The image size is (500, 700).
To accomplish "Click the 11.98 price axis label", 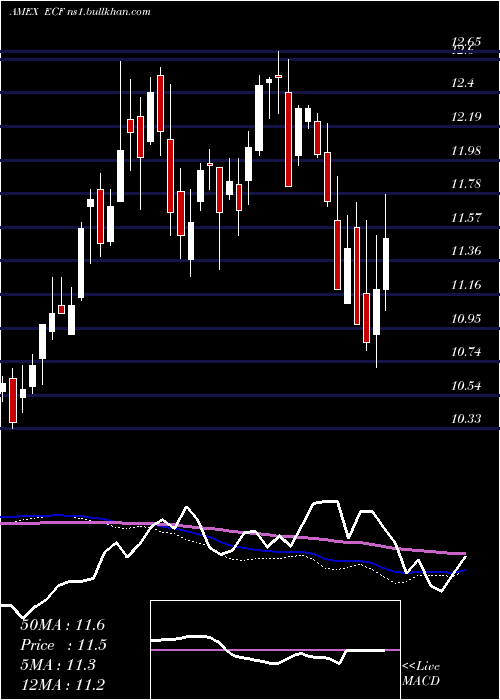I will (467, 150).
